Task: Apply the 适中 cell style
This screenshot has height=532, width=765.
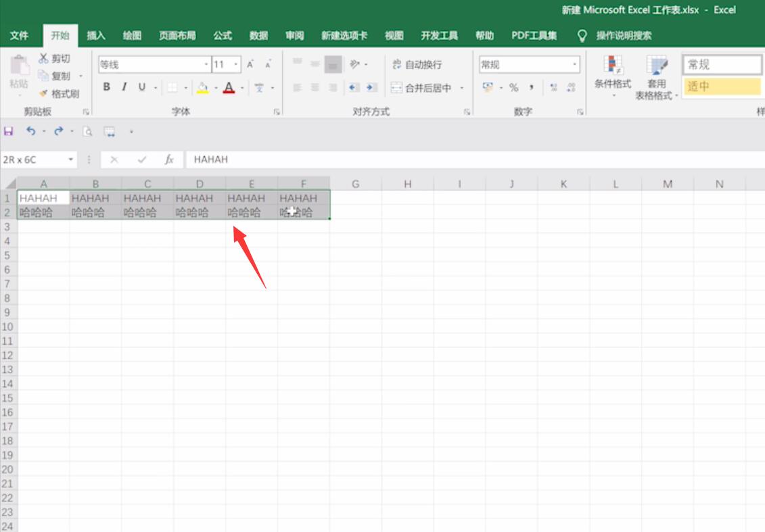Action: [x=721, y=87]
